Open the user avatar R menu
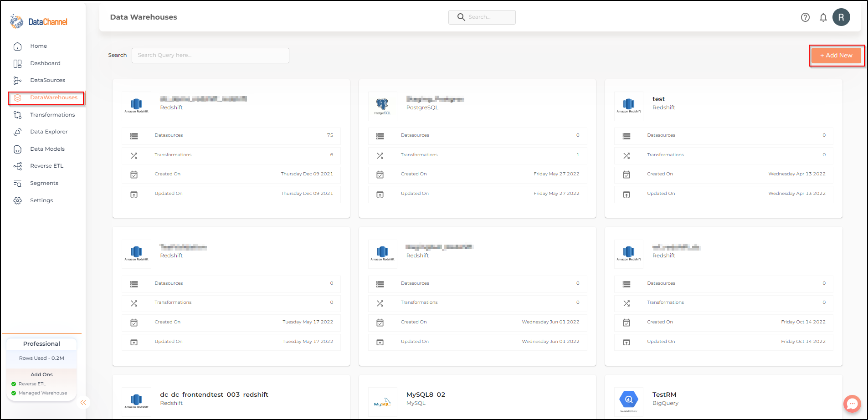 click(841, 17)
